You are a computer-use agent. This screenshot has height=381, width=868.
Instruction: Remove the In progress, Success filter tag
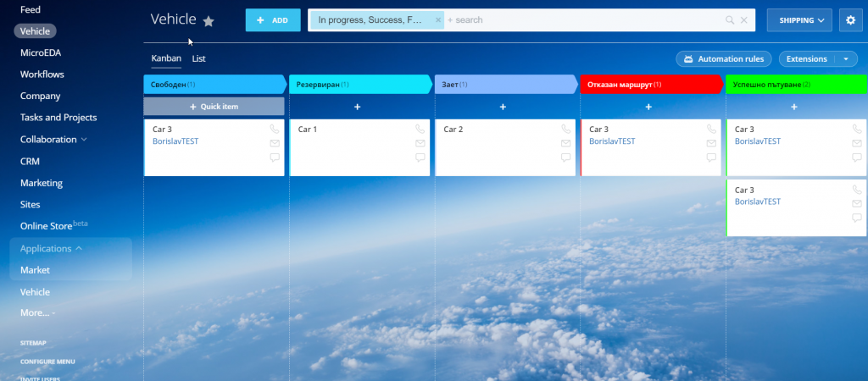click(x=437, y=19)
